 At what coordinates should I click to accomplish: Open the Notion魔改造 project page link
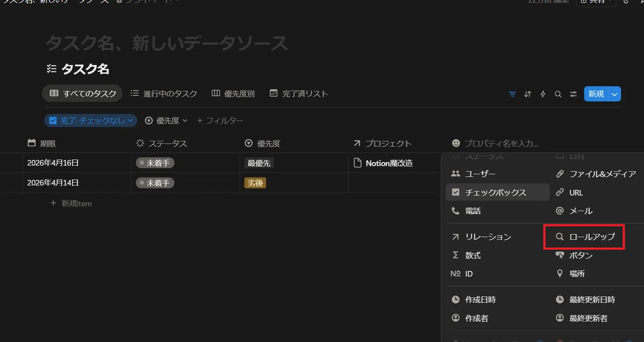384,163
